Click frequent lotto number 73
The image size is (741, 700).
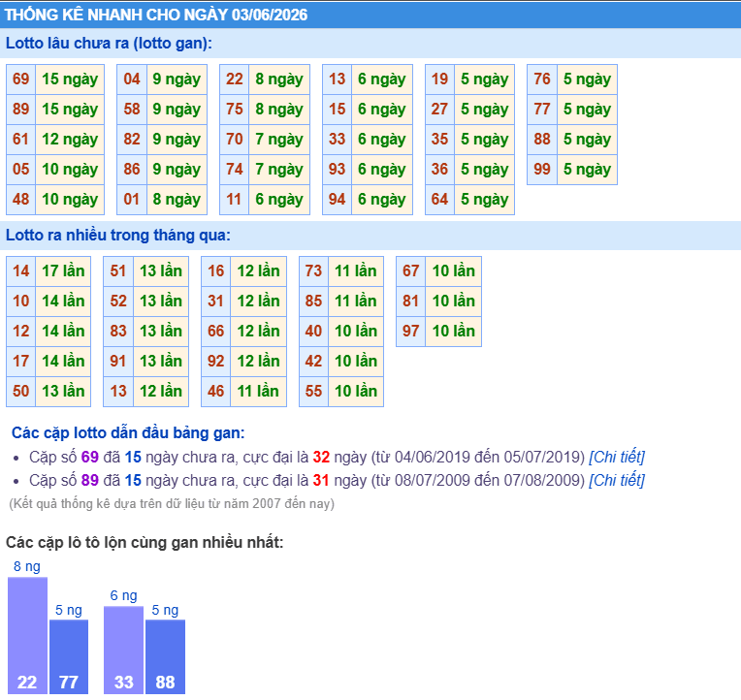314,271
